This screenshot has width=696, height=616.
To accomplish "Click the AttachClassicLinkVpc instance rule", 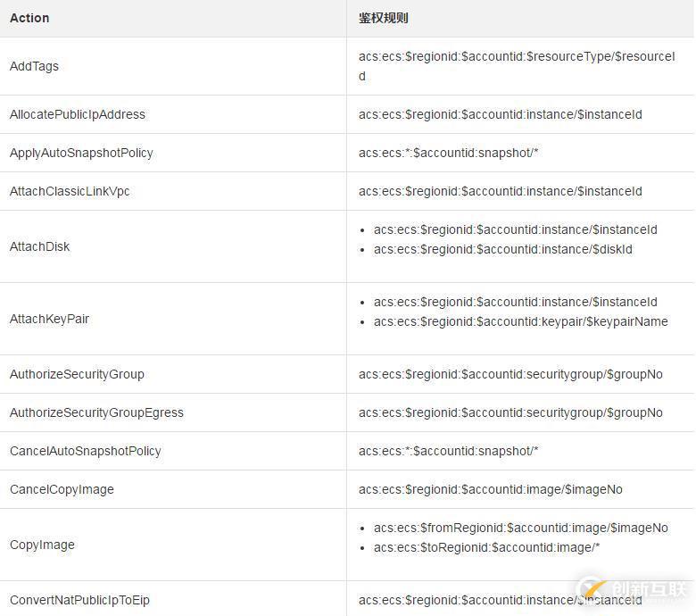I will [x=501, y=191].
